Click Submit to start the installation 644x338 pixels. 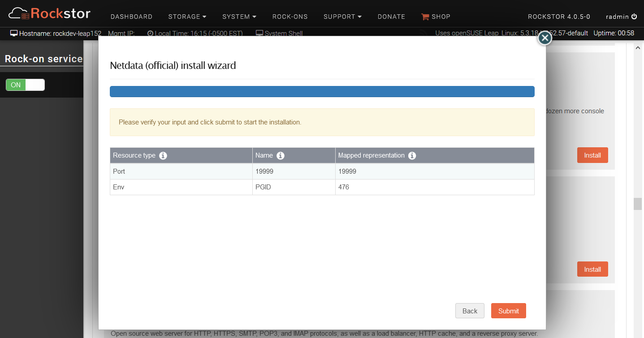[509, 311]
